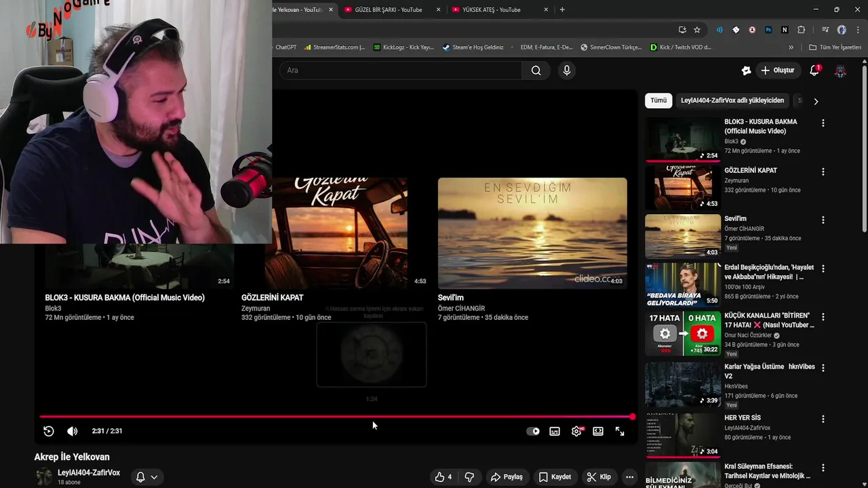Viewport: 868px width, 488px height.
Task: Click the install app icon in address bar
Action: 682,30
